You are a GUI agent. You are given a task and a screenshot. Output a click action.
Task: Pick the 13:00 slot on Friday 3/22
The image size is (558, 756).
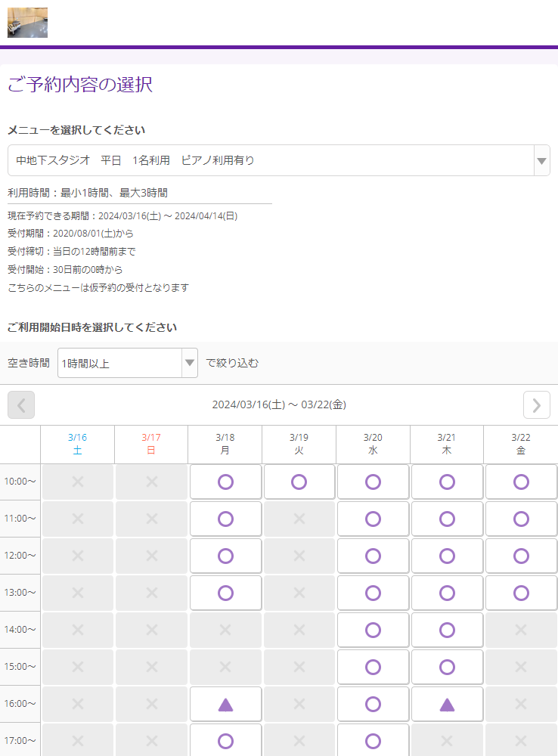[x=521, y=593]
